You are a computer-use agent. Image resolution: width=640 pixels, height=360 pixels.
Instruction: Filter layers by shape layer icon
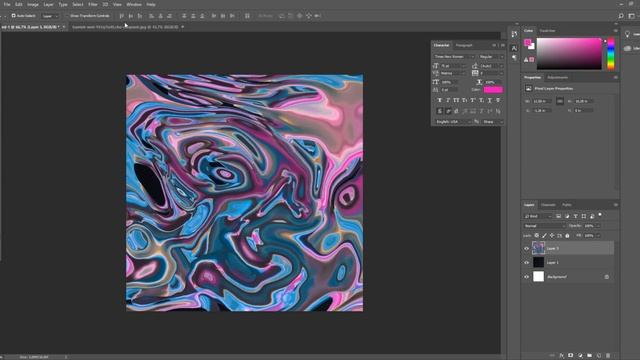coord(584,216)
